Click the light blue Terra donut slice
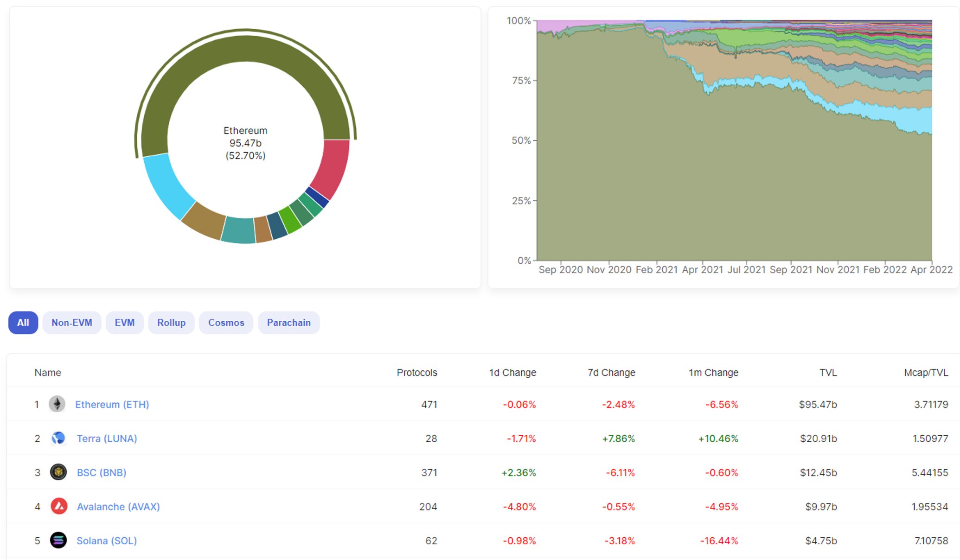 (x=167, y=186)
